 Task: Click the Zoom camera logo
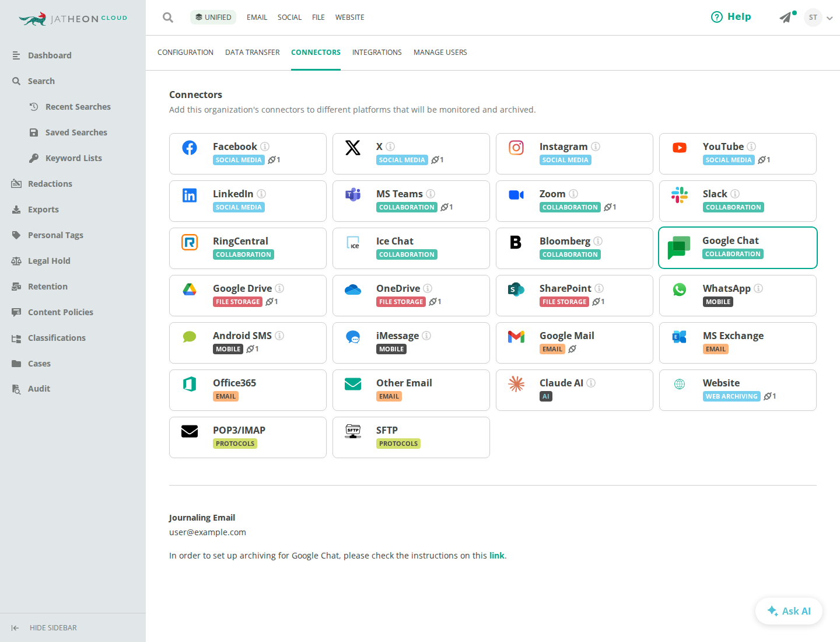pos(516,195)
